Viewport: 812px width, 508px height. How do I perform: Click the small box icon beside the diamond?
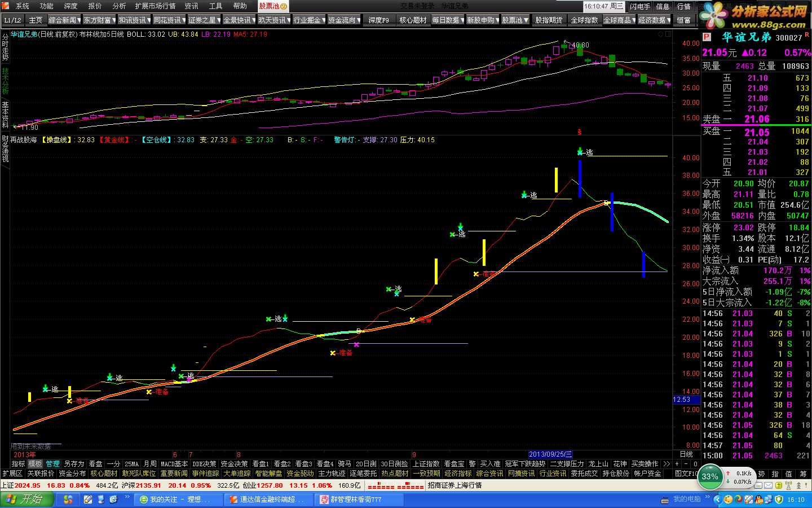click(668, 34)
